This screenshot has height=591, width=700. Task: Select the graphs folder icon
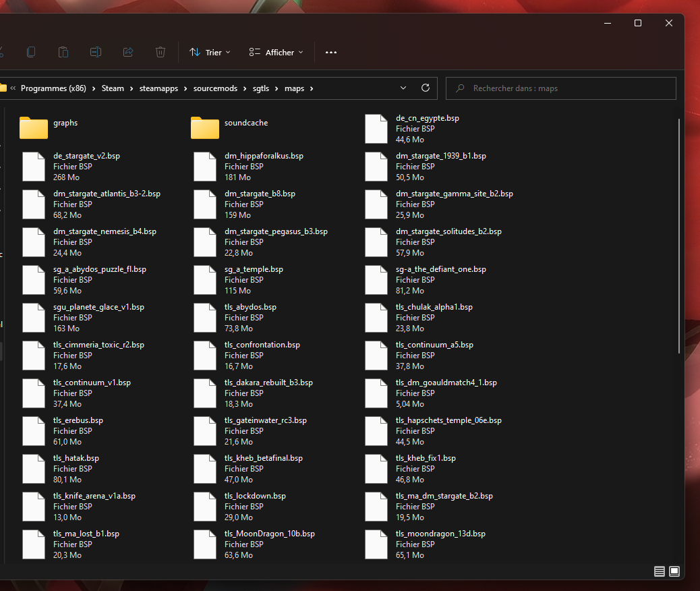tap(34, 128)
